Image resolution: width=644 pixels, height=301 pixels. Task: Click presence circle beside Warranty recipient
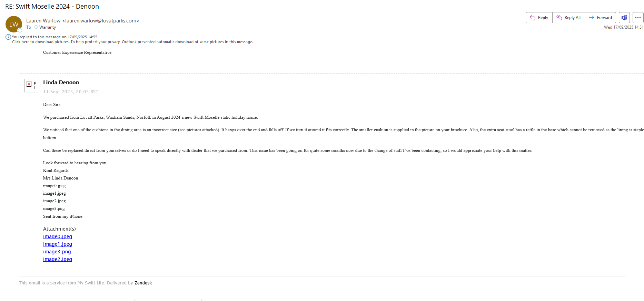(36, 27)
